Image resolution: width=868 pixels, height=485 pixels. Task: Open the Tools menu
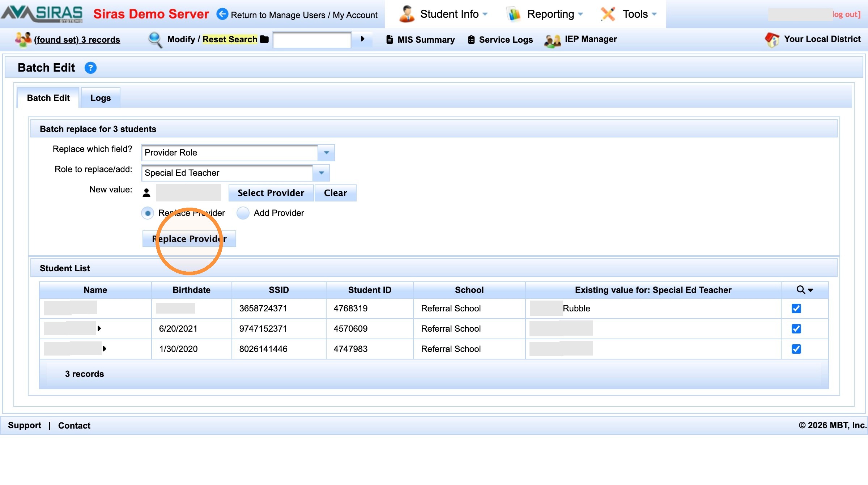(629, 14)
